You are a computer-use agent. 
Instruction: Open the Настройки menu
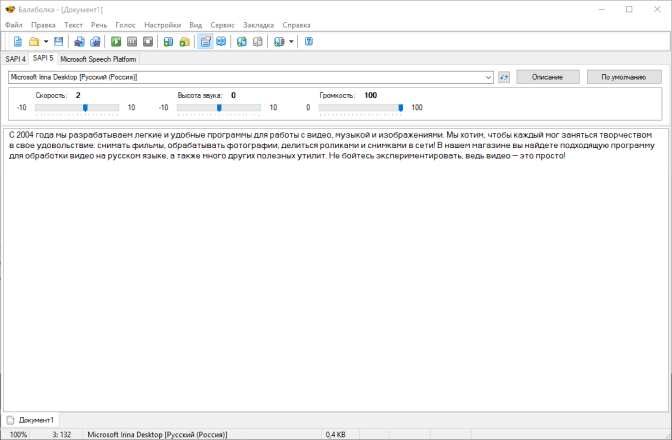point(162,25)
